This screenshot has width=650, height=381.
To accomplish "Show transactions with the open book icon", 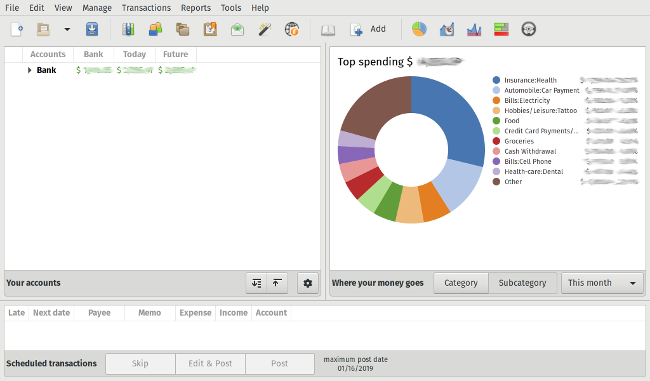I will (328, 29).
